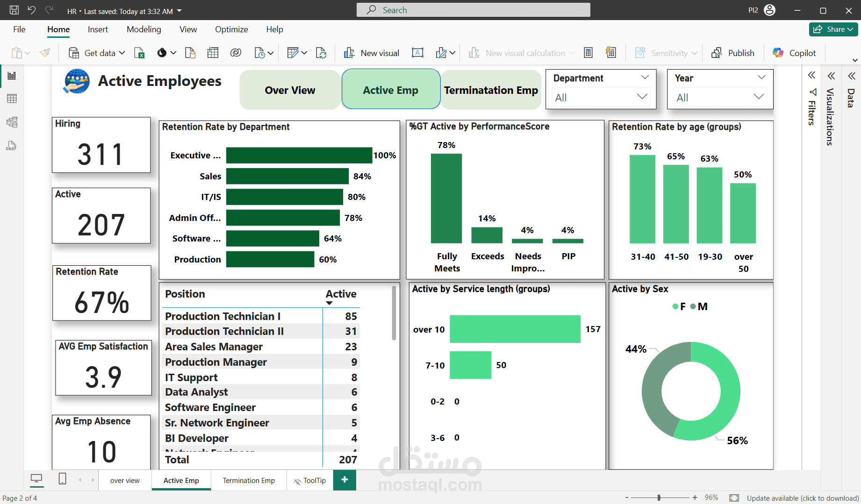Click the Update available download link
Image resolution: width=861 pixels, height=504 pixels.
(x=803, y=498)
